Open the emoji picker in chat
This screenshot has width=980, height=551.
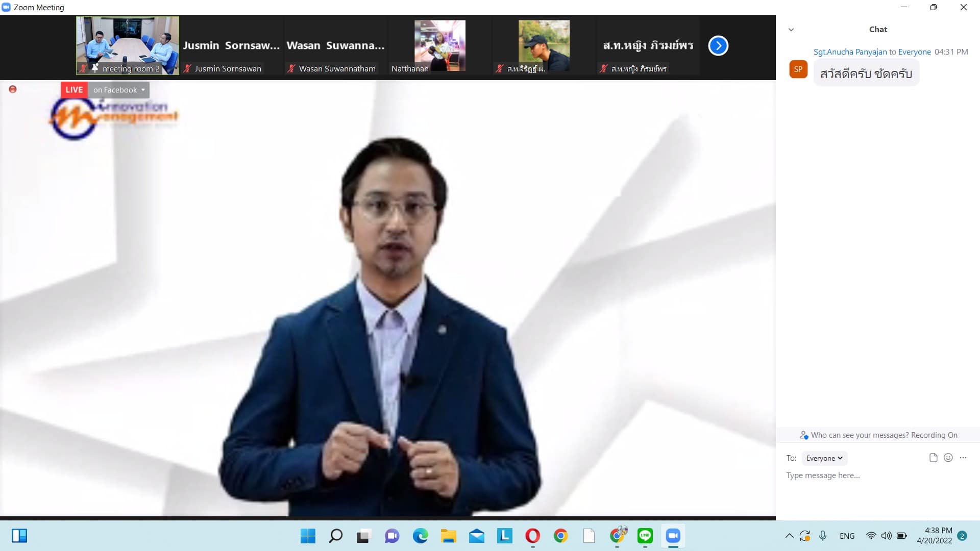coord(948,458)
